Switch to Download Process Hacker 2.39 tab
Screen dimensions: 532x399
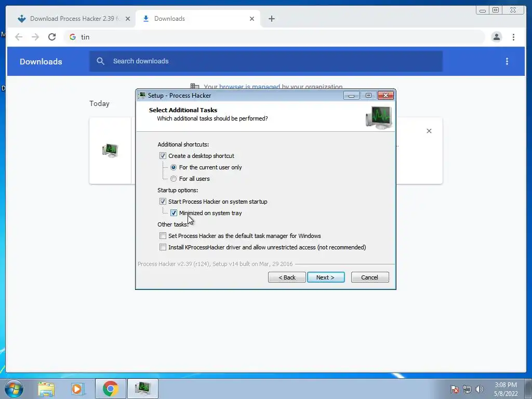click(69, 19)
